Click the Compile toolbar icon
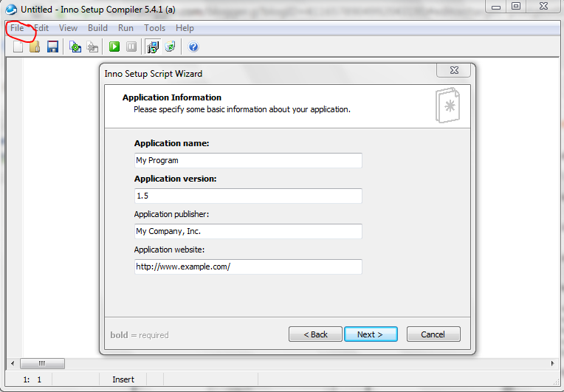 pos(75,47)
